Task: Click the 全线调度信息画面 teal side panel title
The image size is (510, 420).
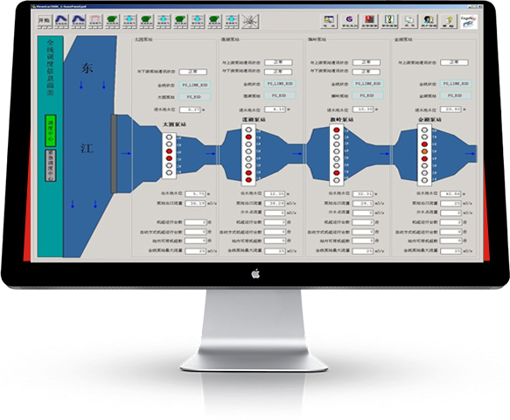Action: [x=51, y=67]
